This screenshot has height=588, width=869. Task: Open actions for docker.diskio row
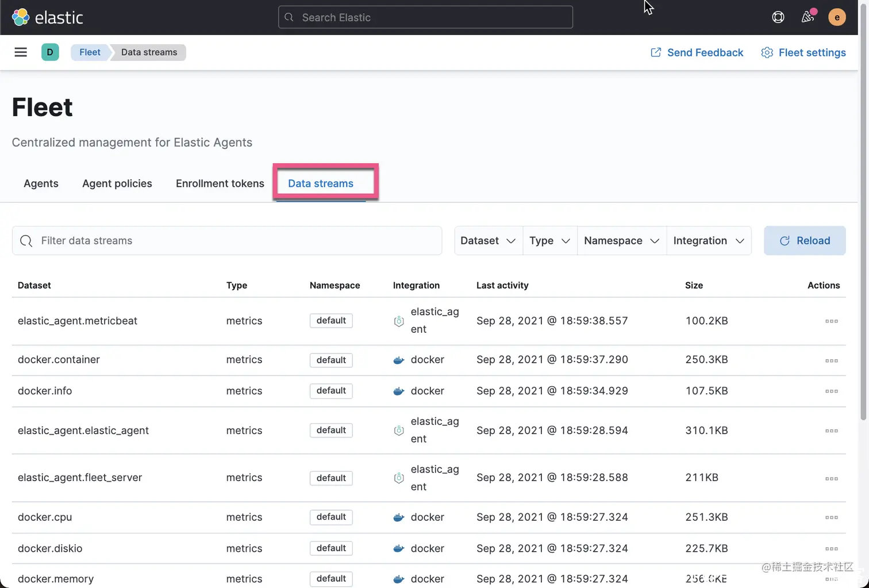pos(831,548)
